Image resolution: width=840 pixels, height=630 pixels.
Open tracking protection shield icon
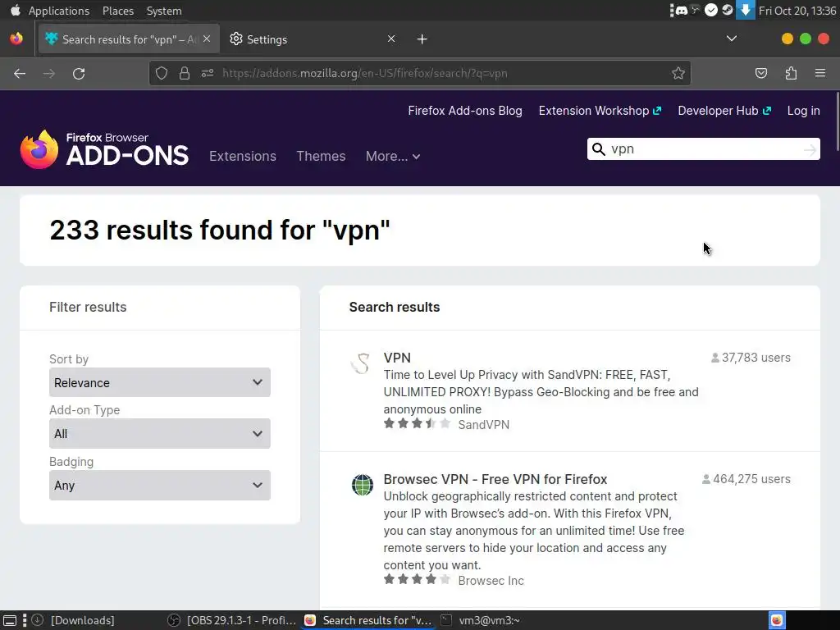click(x=162, y=73)
